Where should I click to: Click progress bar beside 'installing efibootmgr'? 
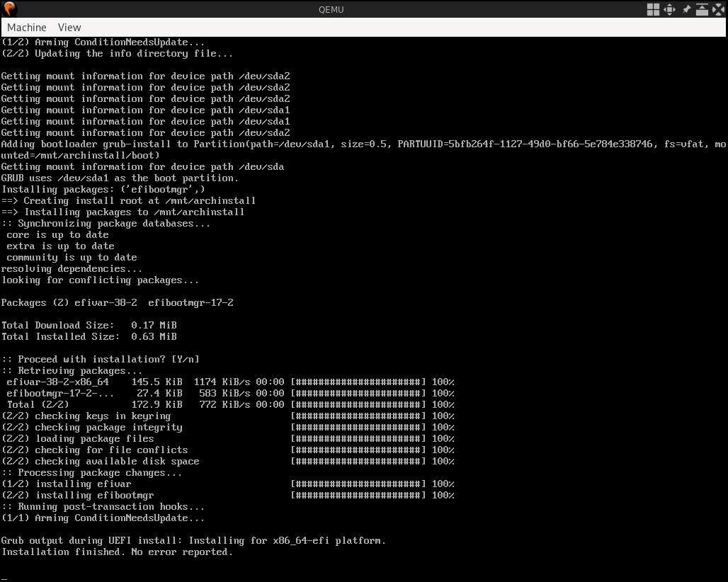click(358, 495)
